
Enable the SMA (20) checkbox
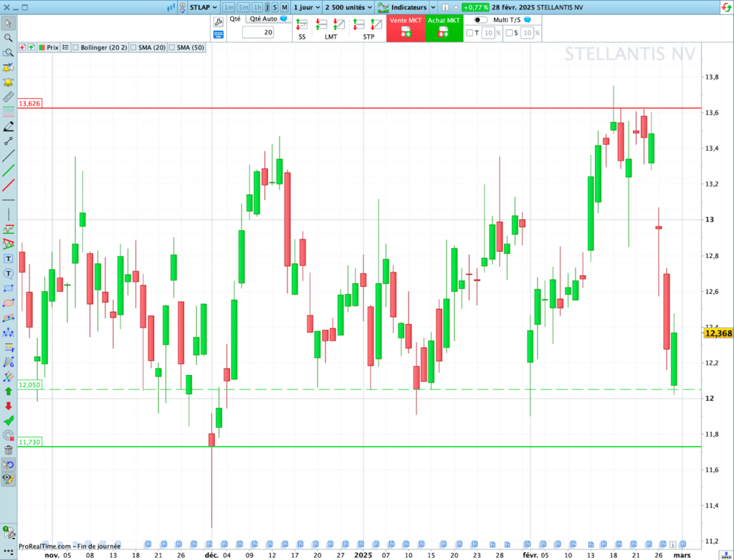(133, 47)
